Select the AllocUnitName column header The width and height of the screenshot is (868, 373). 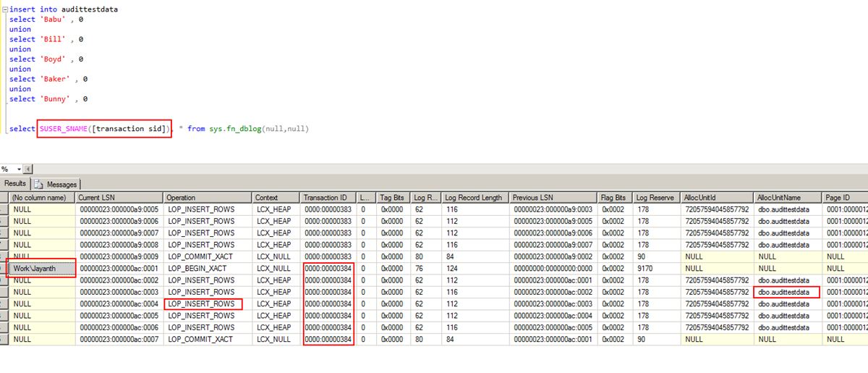point(788,197)
